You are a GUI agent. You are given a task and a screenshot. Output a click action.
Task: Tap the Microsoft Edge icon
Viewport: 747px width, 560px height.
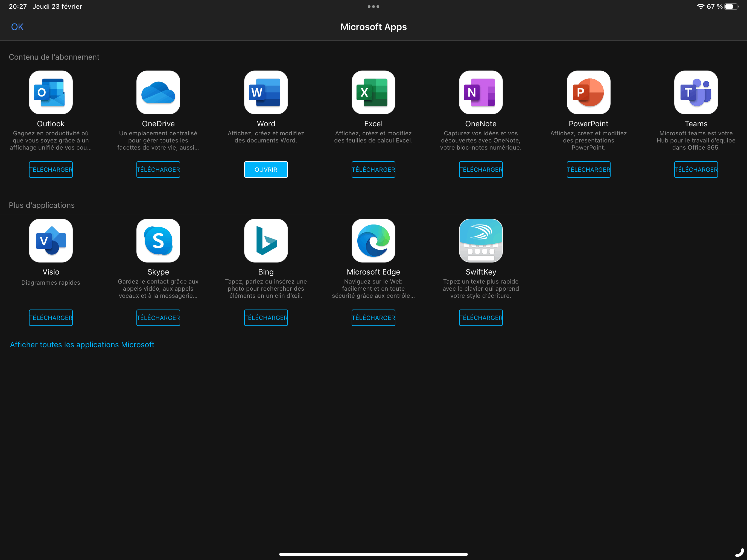click(x=373, y=240)
